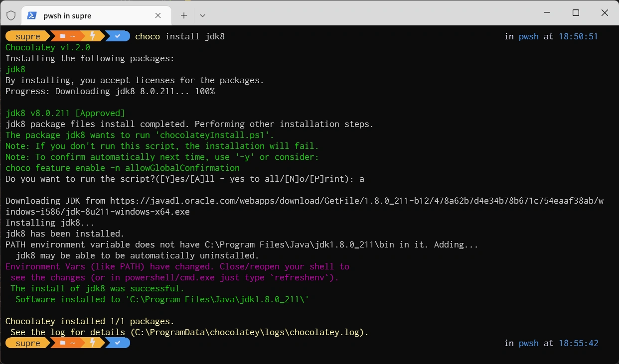Minimize the terminal window
Viewport: 619px width, 364px height.
pos(547,13)
